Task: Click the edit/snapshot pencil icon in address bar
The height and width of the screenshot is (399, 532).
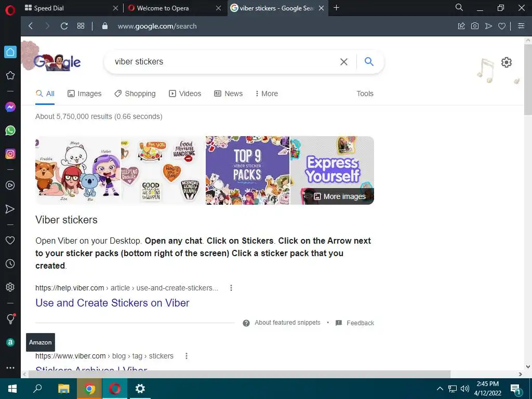Action: tap(461, 26)
